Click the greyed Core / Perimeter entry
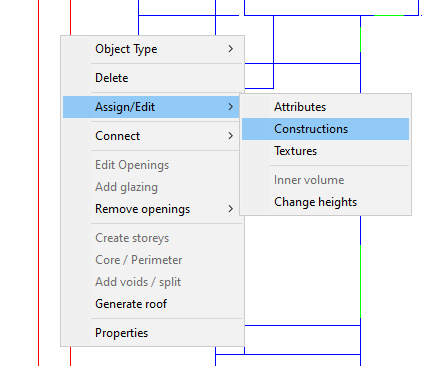This screenshot has height=366, width=422. (x=152, y=260)
